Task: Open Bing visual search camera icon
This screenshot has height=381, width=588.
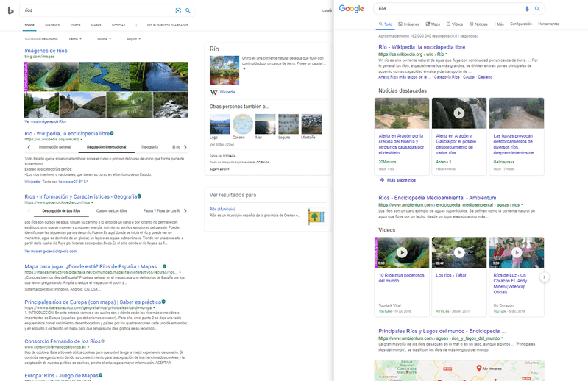Action: tap(178, 11)
